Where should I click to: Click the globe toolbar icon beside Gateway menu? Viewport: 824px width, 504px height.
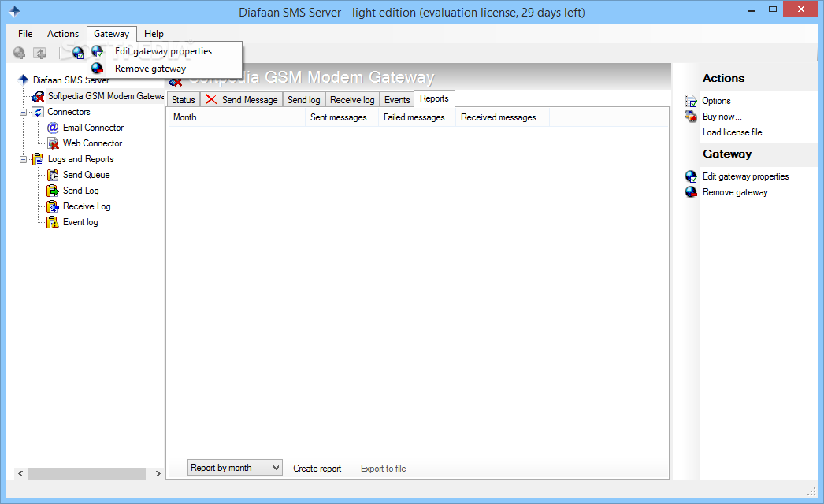[78, 53]
